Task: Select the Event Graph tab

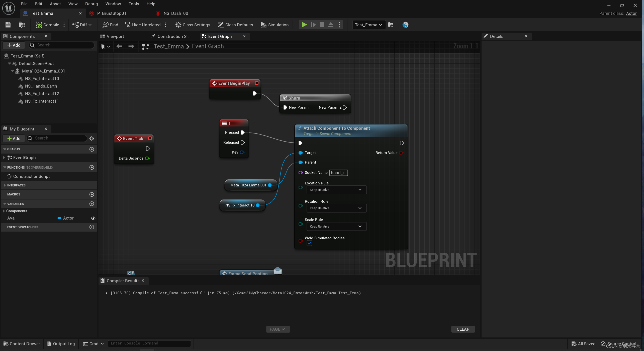Action: tap(220, 36)
